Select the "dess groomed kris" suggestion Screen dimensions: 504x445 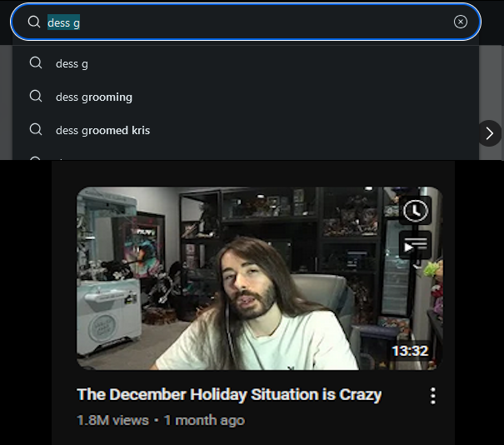[x=246, y=130]
